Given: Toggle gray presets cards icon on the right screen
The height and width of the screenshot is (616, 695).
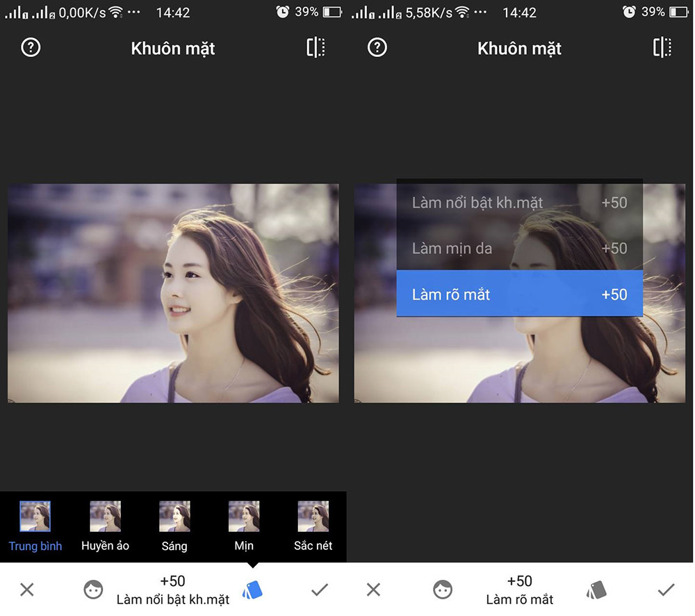Looking at the screenshot, I should point(596,590).
